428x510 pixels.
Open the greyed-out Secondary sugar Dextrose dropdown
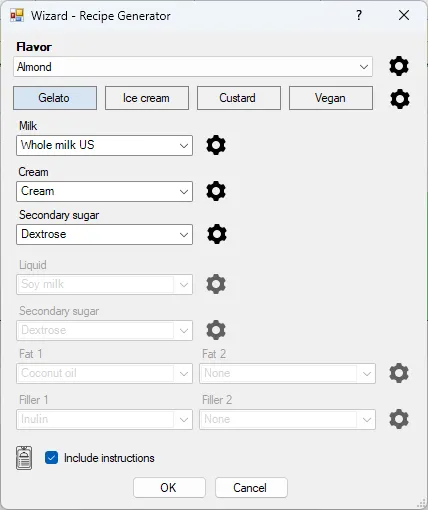click(x=104, y=330)
